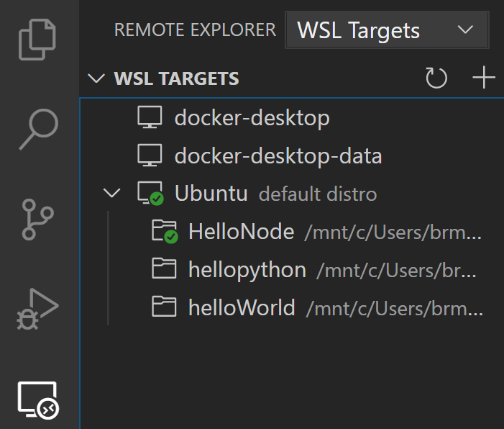
Task: Collapse the Ubuntu distro tree node
Action: click(x=112, y=193)
